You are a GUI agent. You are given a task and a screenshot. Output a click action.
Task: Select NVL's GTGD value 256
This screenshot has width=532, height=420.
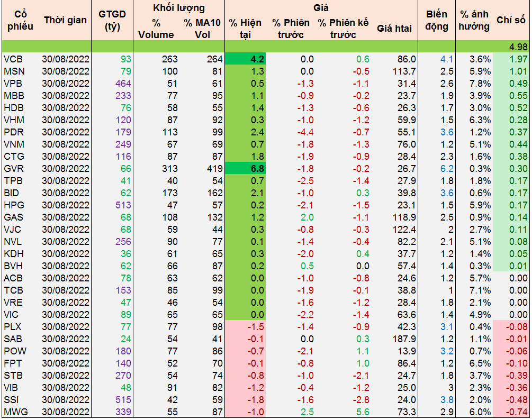[123, 242]
